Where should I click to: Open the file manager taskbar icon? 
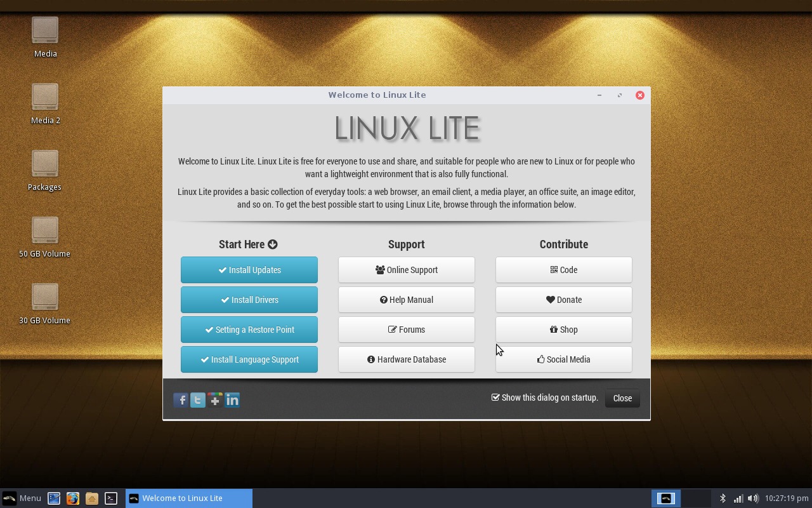click(92, 498)
